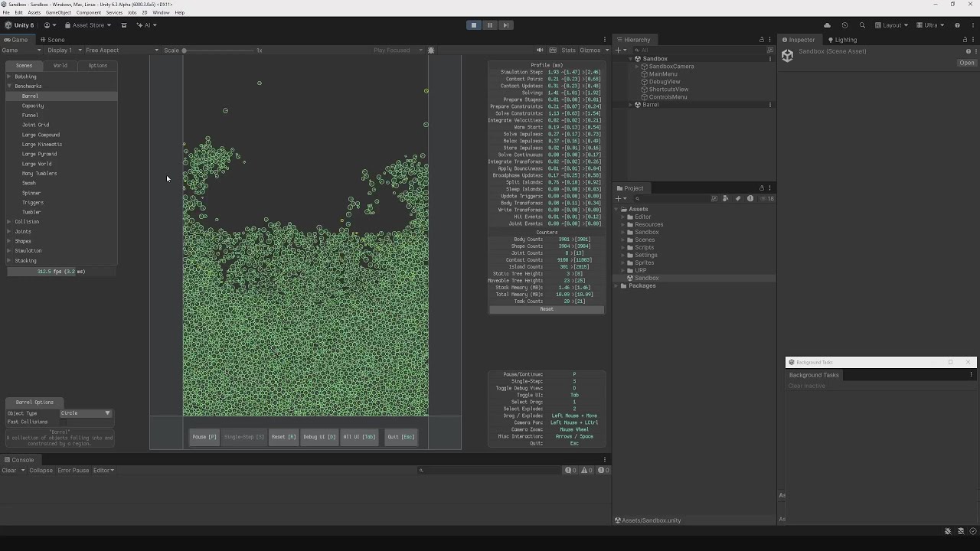Select the Sandbox scene asset in Project
This screenshot has width=980, height=551.
(x=647, y=279)
